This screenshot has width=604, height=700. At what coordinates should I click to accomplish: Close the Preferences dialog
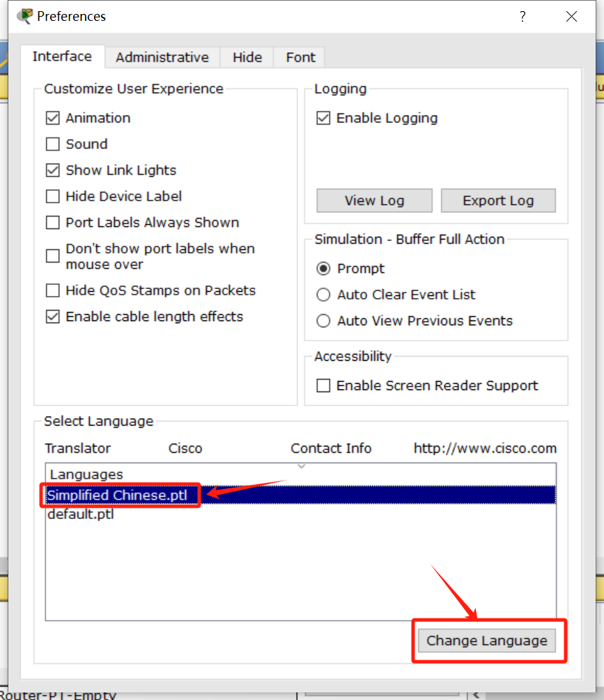coord(571,17)
